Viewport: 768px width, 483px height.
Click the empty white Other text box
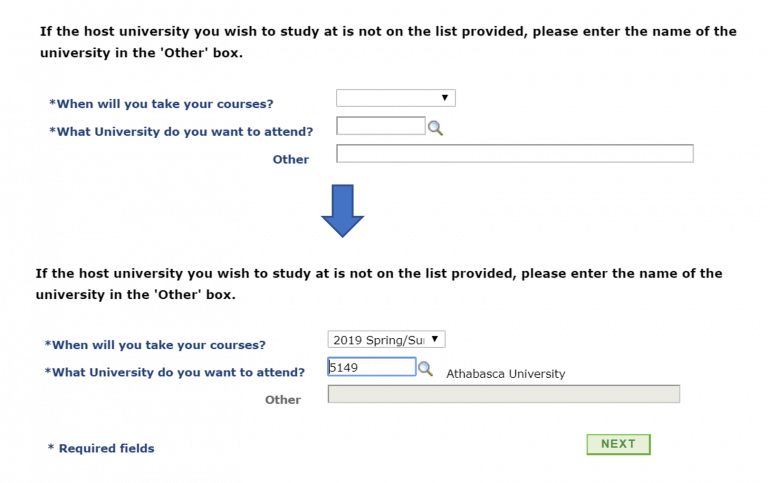pos(514,153)
